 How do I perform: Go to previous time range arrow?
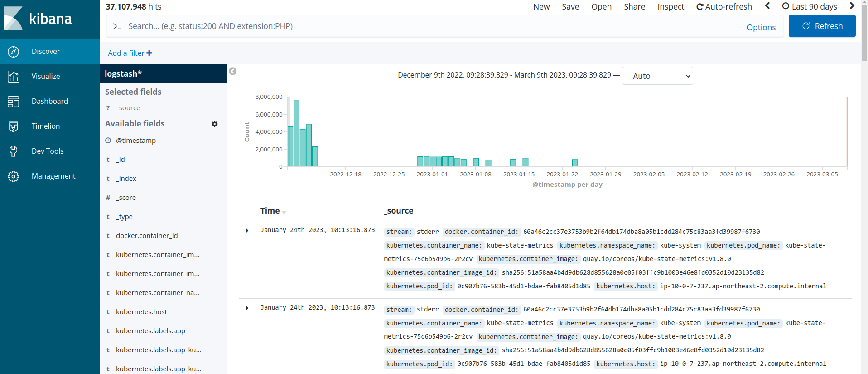tap(767, 6)
